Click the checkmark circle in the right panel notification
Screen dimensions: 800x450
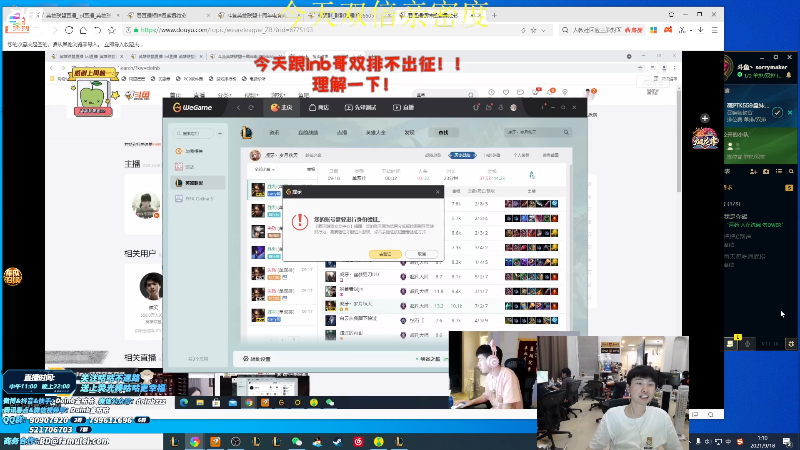[x=777, y=112]
